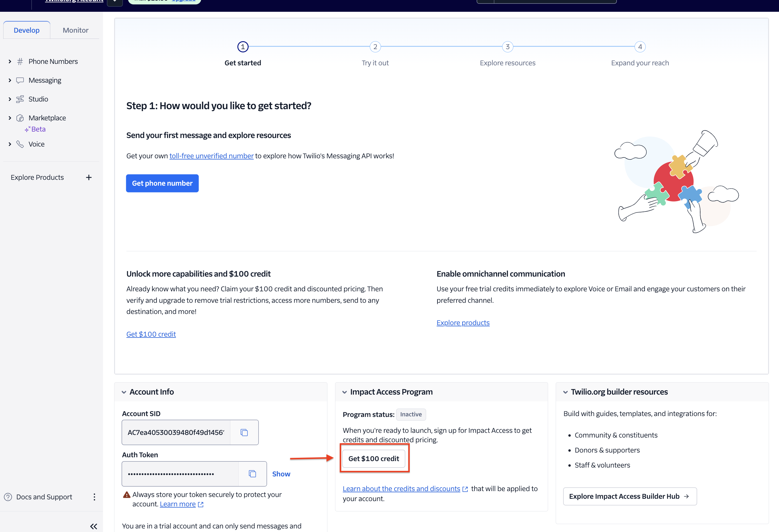Click the Staff & volunteers bullet
The width and height of the screenshot is (779, 532).
602,465
